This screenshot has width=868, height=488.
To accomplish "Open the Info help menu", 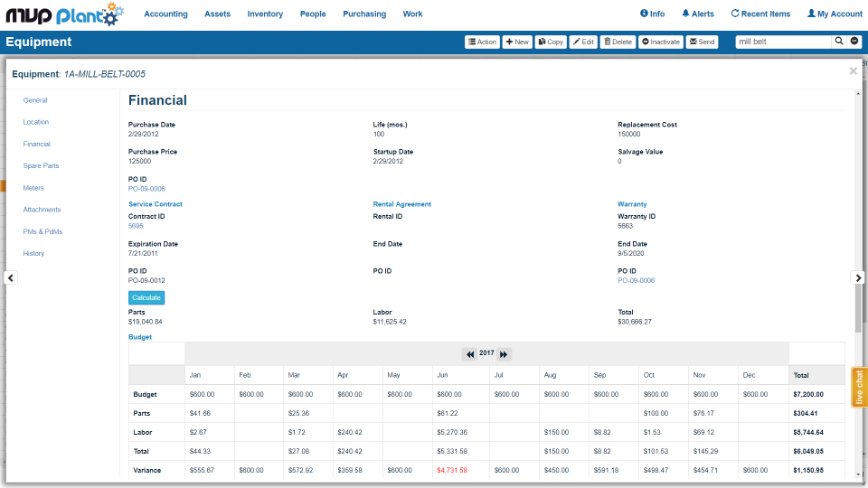I will [652, 14].
